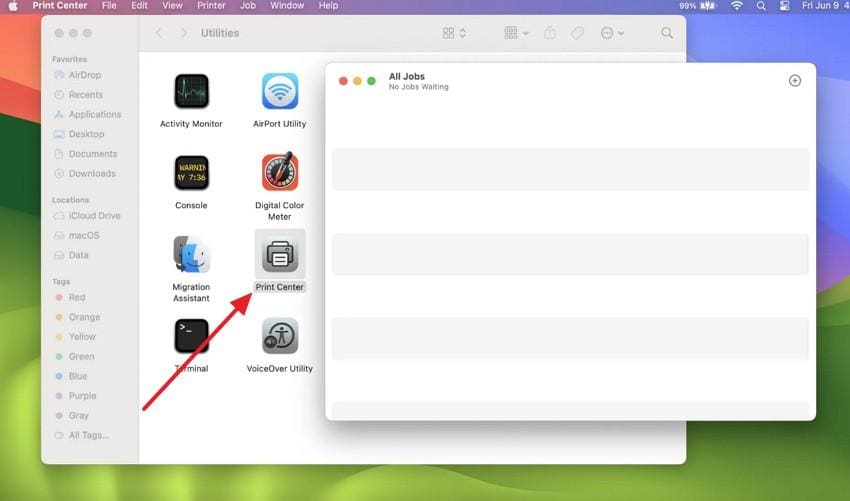Go back in Finder window
This screenshot has width=850, height=501.
159,33
